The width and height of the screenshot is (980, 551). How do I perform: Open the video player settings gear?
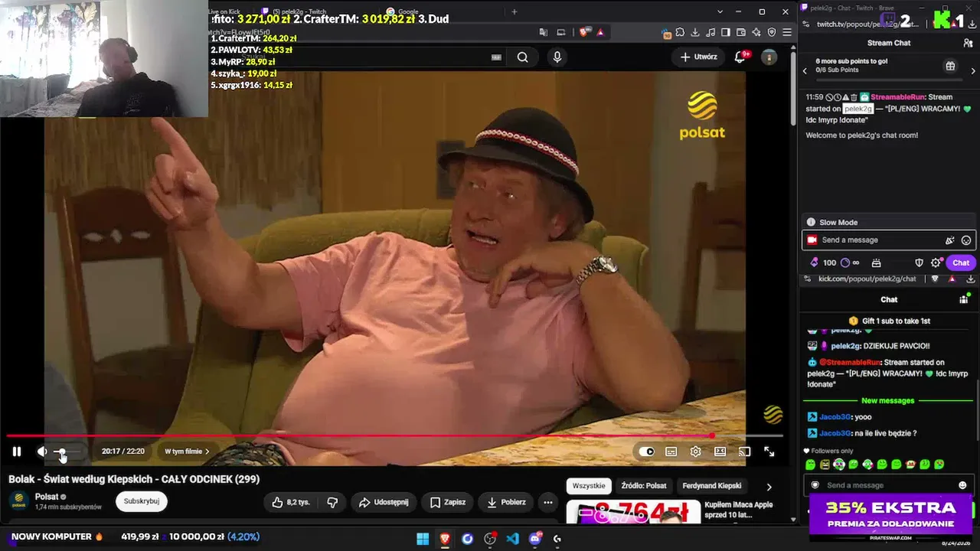[695, 452]
